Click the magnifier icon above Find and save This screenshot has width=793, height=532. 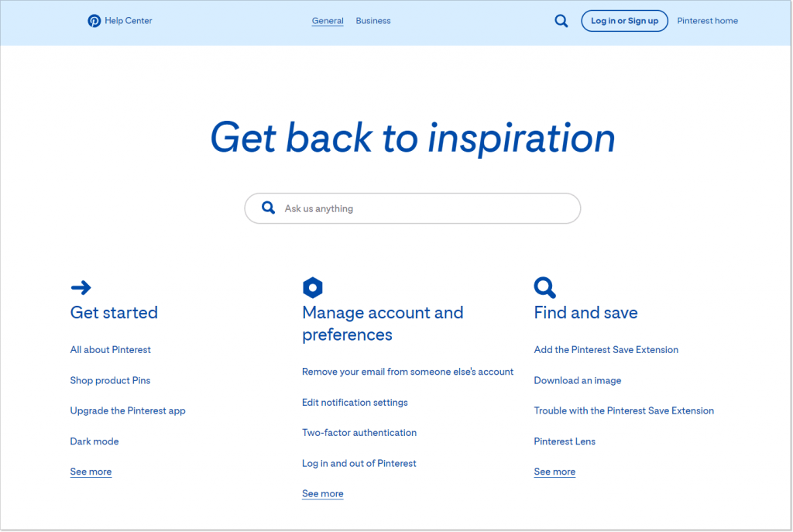(544, 287)
